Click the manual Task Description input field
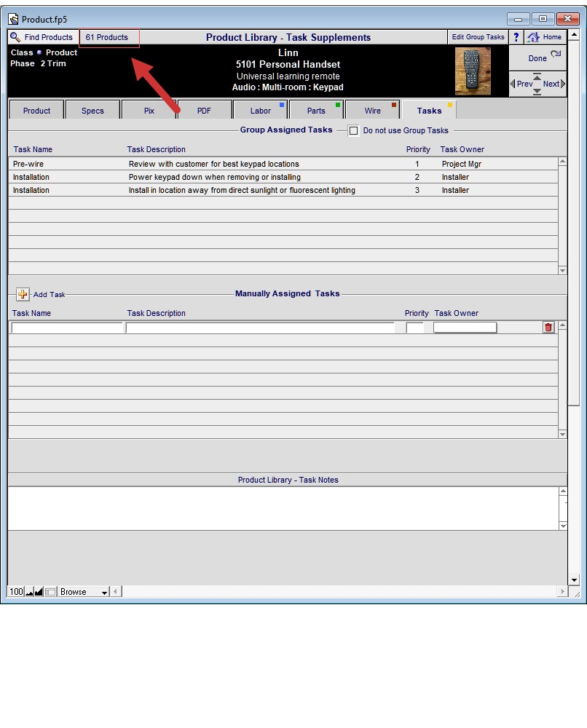The width and height of the screenshot is (587, 728). tap(260, 328)
